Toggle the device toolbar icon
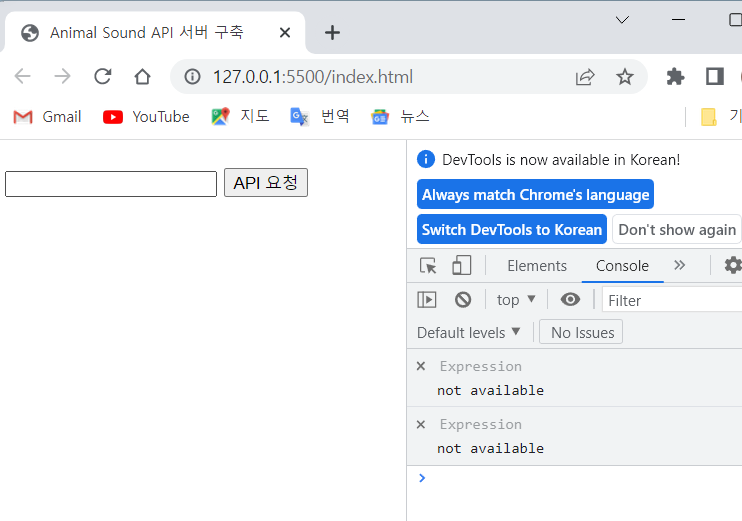This screenshot has width=742, height=521. click(x=461, y=265)
